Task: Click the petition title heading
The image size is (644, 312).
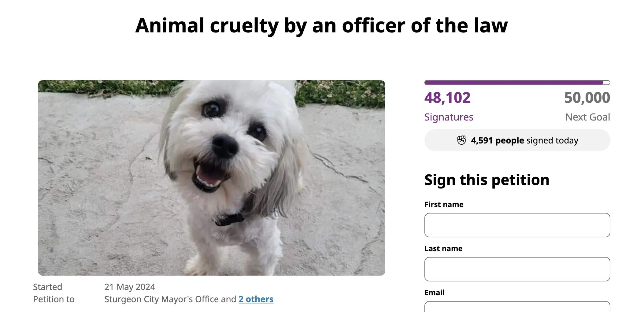Action: [x=321, y=25]
